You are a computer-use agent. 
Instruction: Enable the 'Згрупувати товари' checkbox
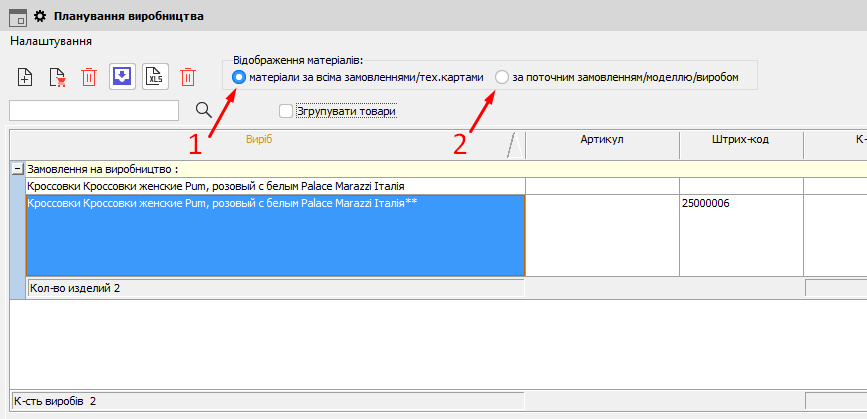(286, 111)
